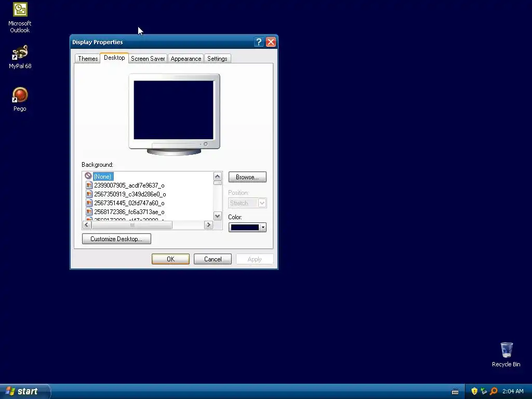Select (None) in the Background list
Viewport: 532px width, 399px height.
103,177
